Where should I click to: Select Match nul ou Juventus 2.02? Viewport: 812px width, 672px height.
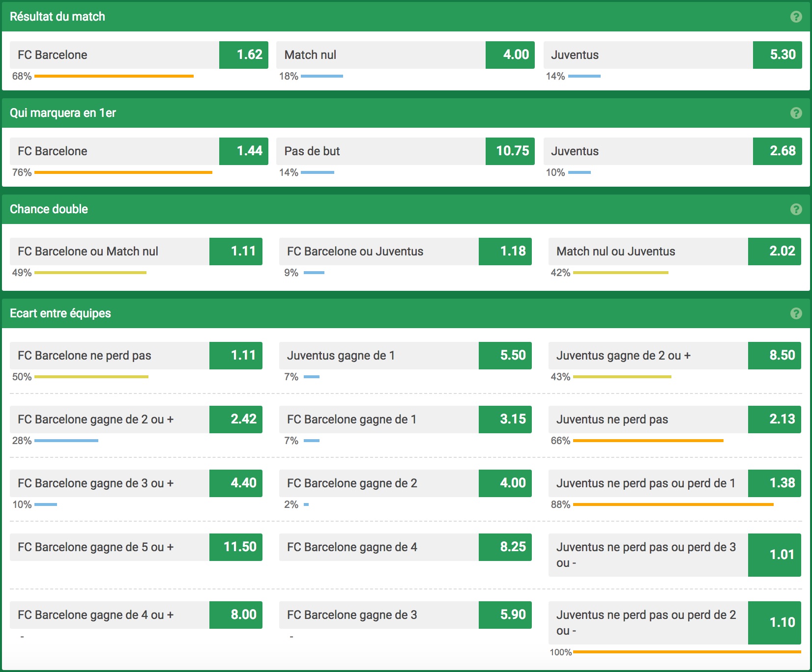point(675,252)
